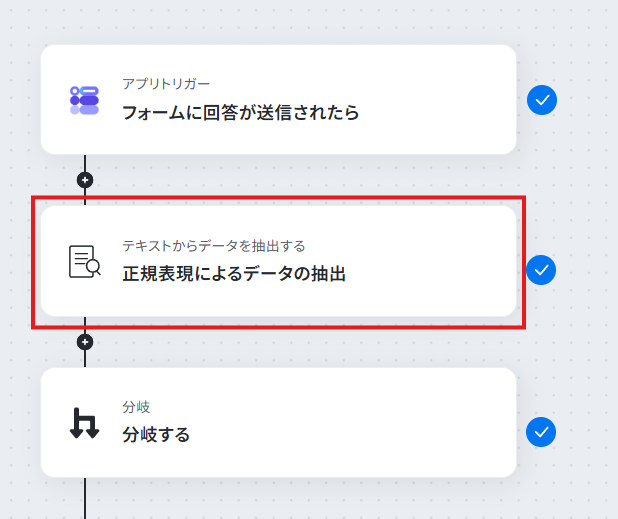Click the blue checkmark beside 分岐する card

541,432
